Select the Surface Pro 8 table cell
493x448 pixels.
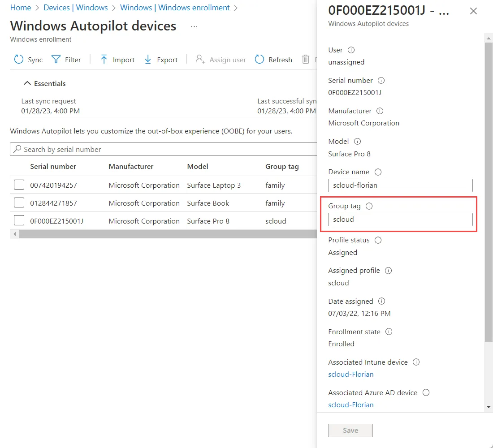click(208, 221)
